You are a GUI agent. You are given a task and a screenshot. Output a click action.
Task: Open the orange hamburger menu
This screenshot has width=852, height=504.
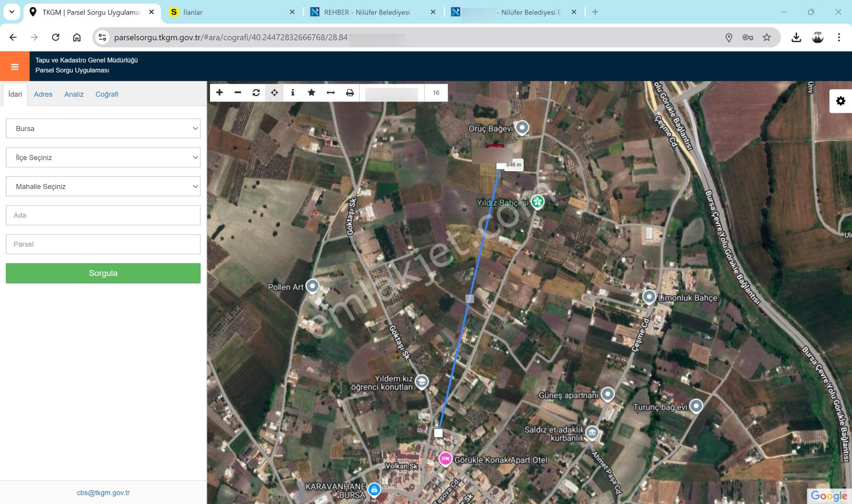click(15, 67)
